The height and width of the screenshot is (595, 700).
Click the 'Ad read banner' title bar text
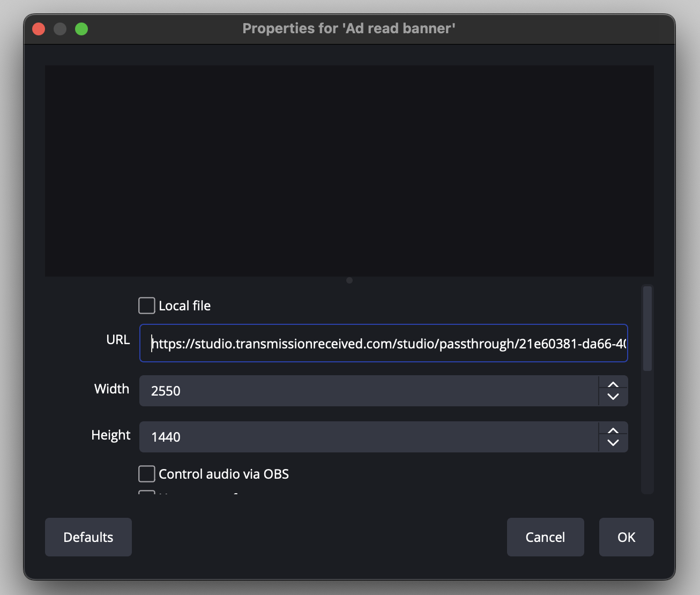point(348,28)
